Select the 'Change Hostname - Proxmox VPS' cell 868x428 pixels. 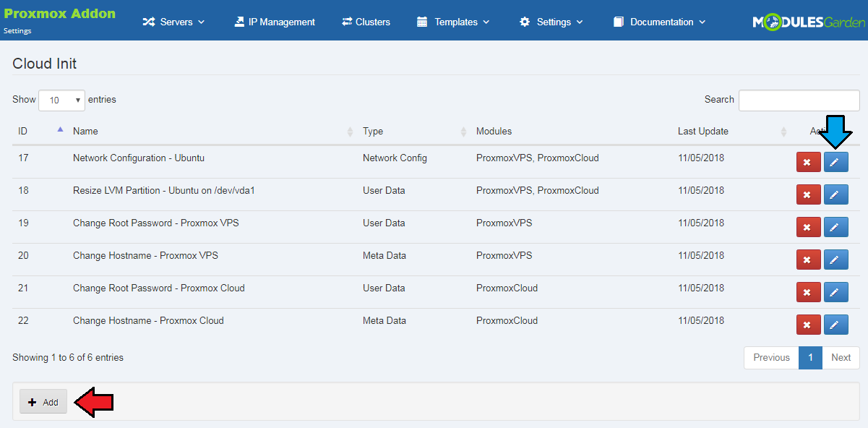145,255
